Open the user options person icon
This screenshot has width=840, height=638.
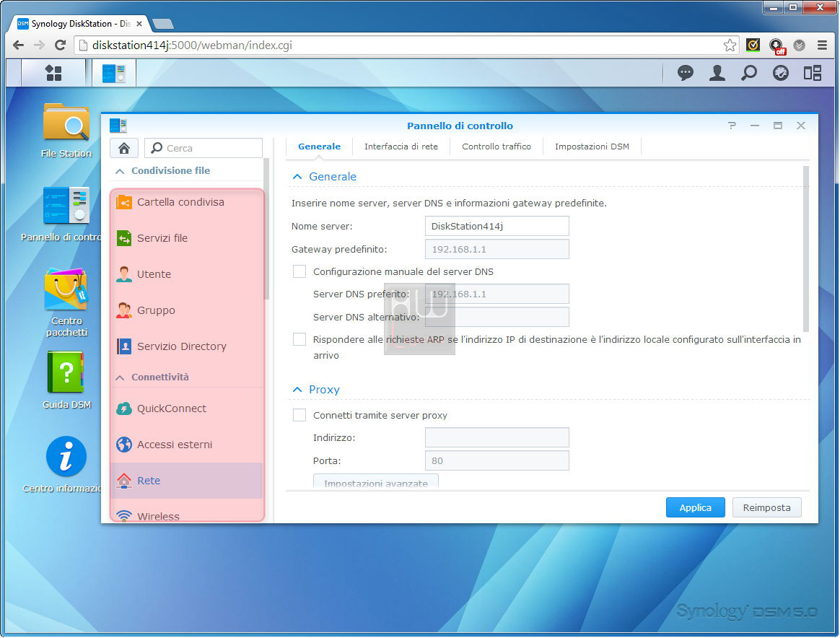717,73
